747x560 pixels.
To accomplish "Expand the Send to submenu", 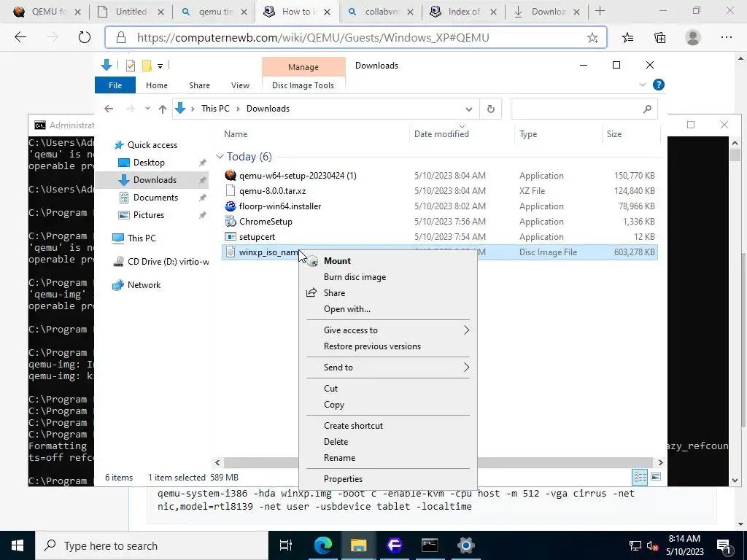I will click(388, 367).
